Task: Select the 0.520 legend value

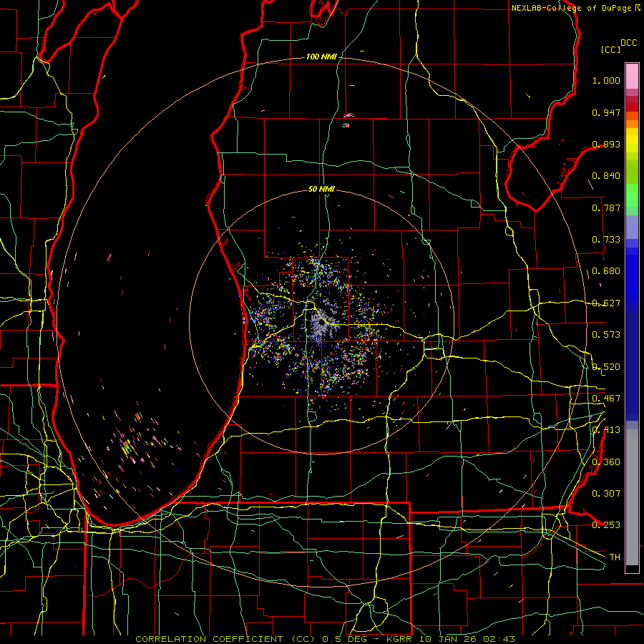Action: tap(606, 367)
